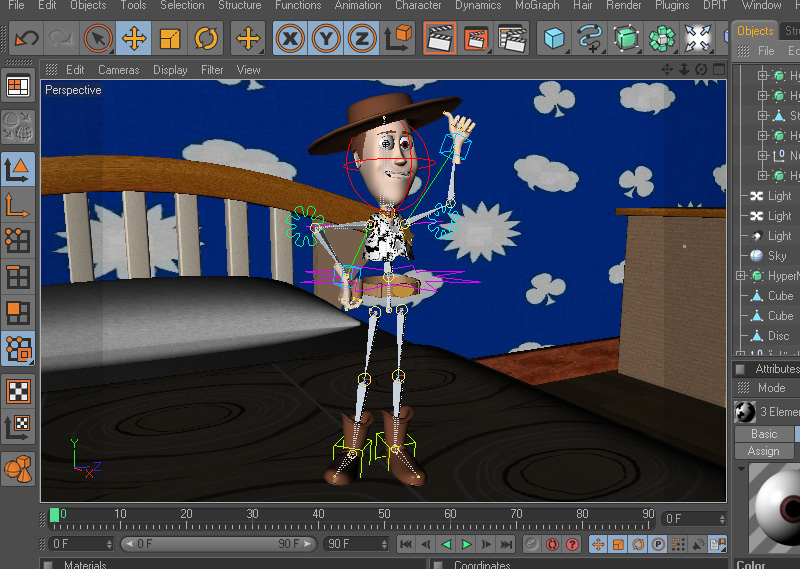800x569 pixels.
Task: Click the timeline right 0 F stepper
Action: 722,519
